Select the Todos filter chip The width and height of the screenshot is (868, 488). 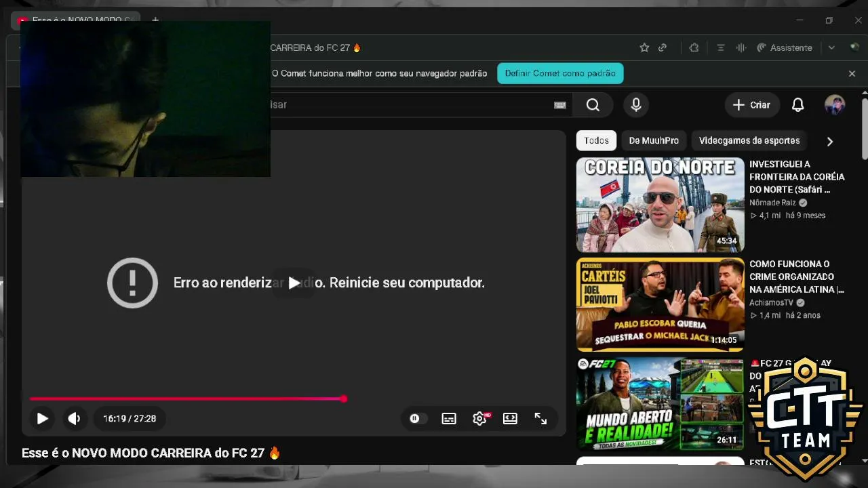pyautogui.click(x=596, y=140)
